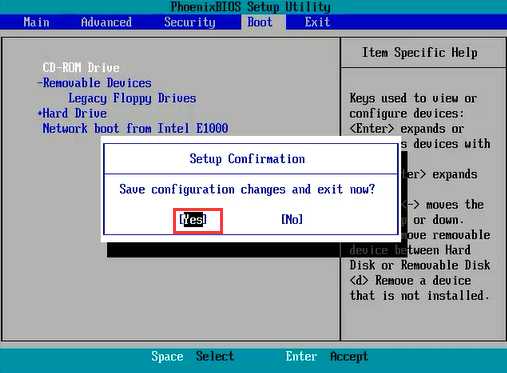Viewport: 507px width, 373px height.
Task: Click '<d> Remove a device' help line
Action: click(410, 280)
